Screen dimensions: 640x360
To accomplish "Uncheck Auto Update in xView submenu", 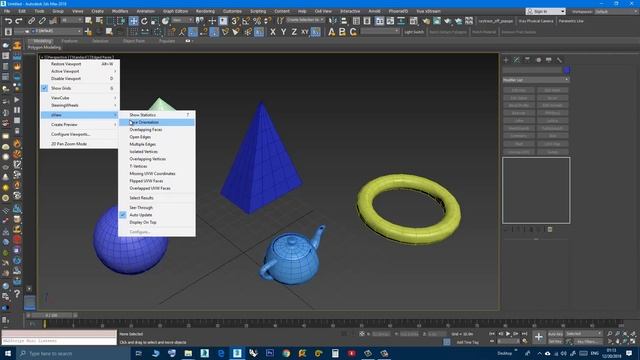I will click(x=157, y=215).
